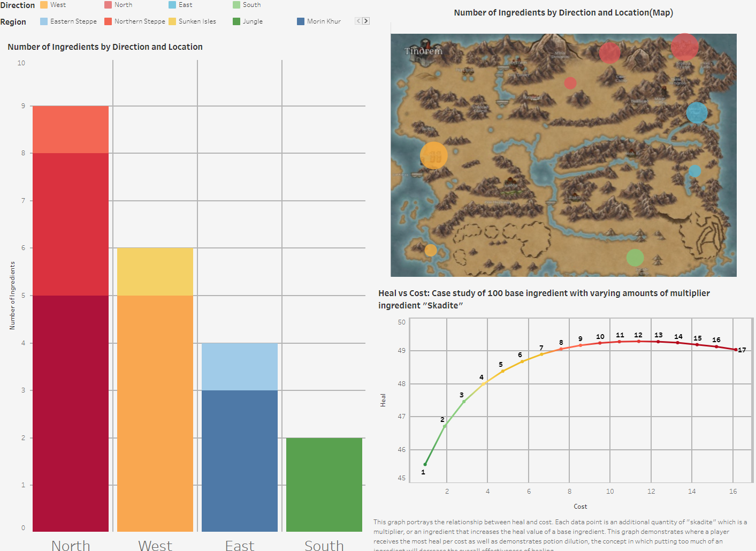The height and width of the screenshot is (551, 756).
Task: Select the smallest red bubble on the map
Action: [570, 83]
